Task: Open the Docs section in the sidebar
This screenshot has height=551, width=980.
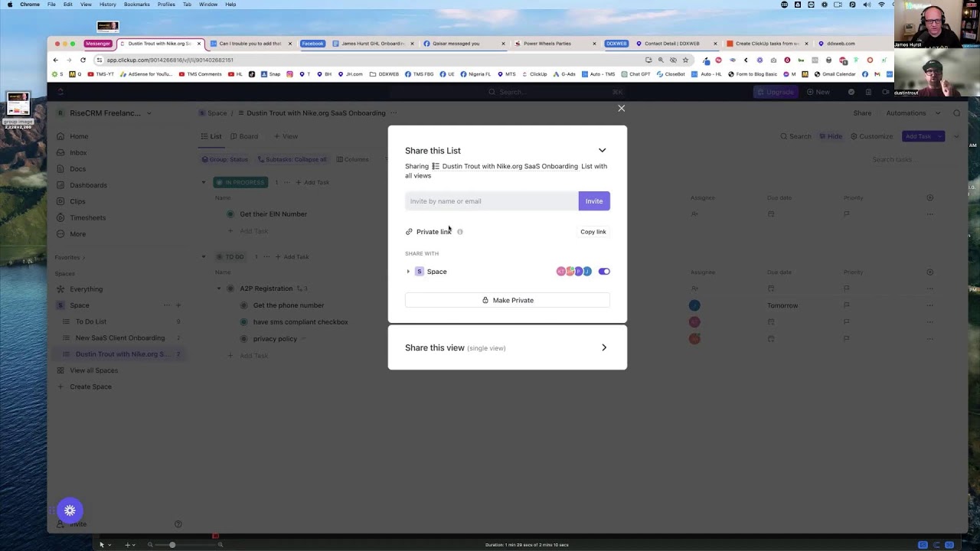Action: click(77, 168)
